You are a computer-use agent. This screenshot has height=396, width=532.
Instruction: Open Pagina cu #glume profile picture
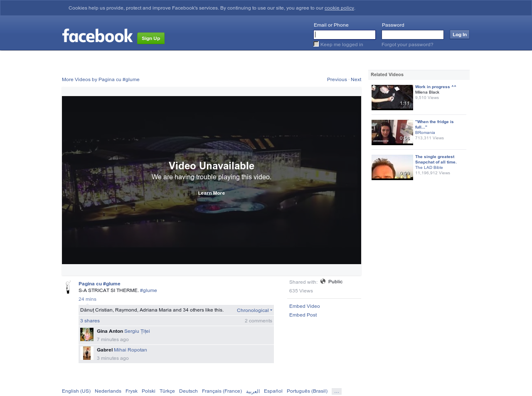68,287
